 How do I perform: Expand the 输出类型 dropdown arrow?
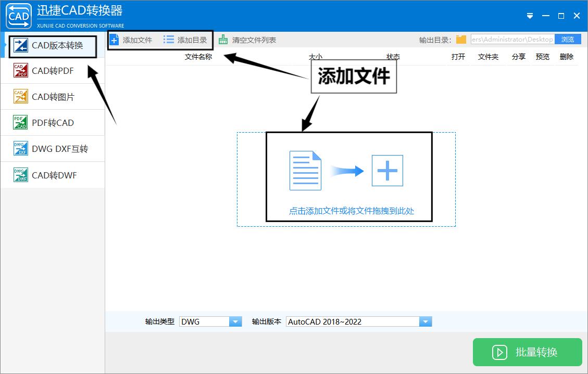pyautogui.click(x=235, y=321)
